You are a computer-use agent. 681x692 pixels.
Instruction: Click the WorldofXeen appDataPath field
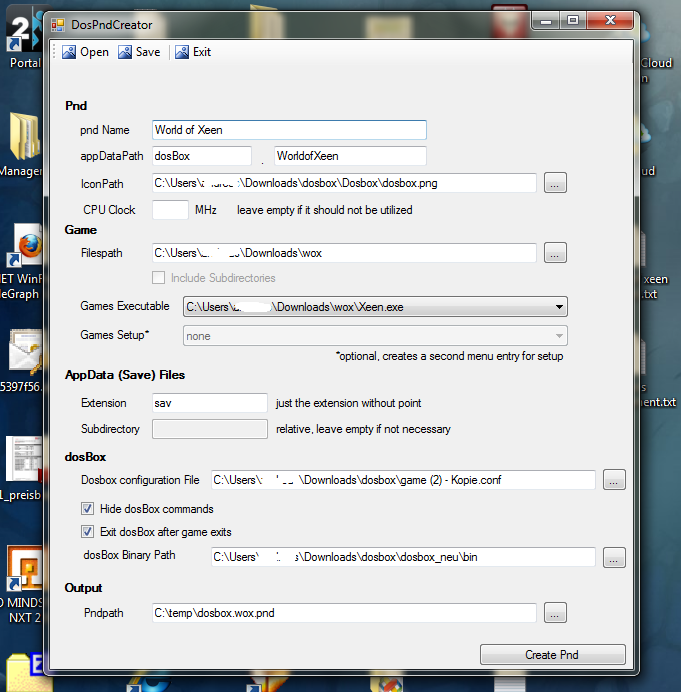(350, 156)
